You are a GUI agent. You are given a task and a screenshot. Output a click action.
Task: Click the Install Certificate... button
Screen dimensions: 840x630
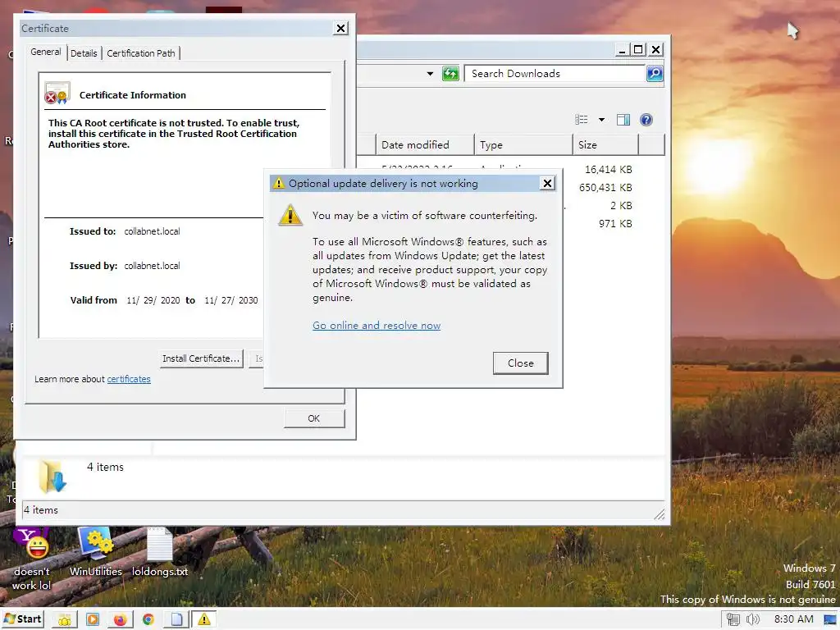[x=201, y=358]
